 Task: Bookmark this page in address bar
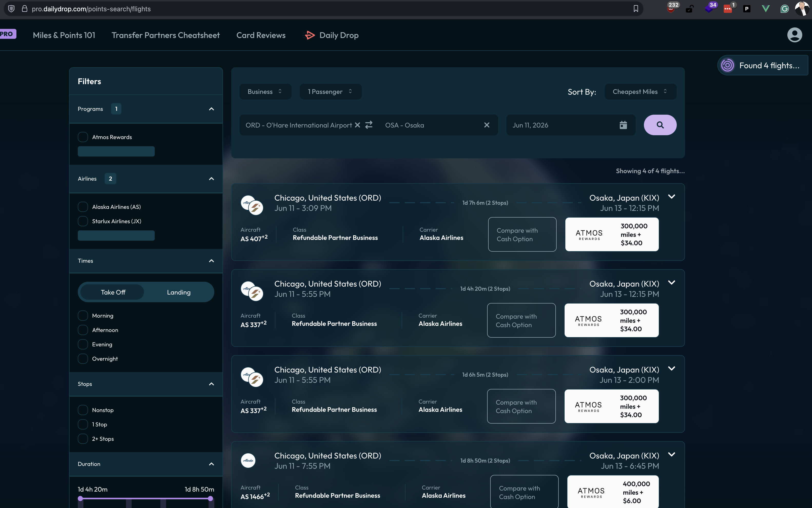coord(635,9)
